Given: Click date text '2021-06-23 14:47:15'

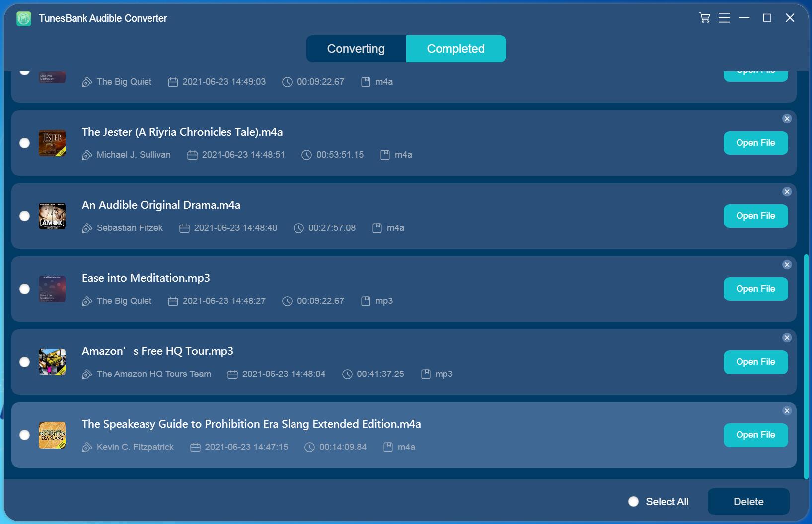Looking at the screenshot, I should click(246, 447).
